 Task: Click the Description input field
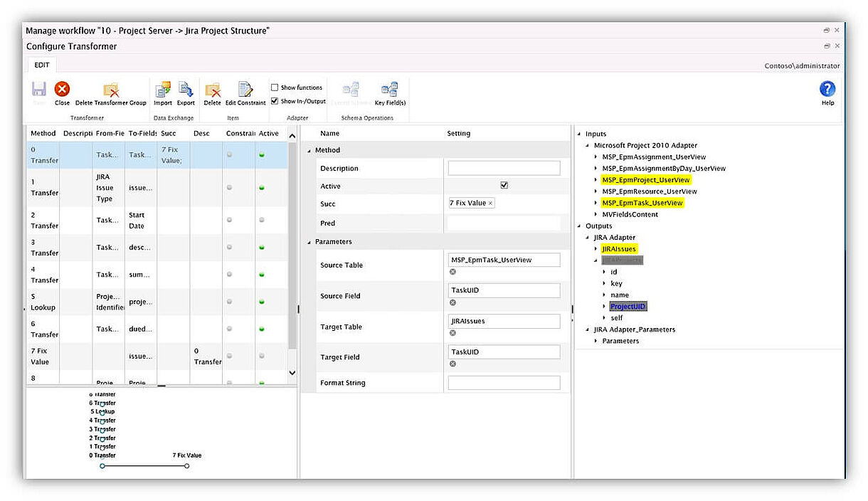coord(504,169)
